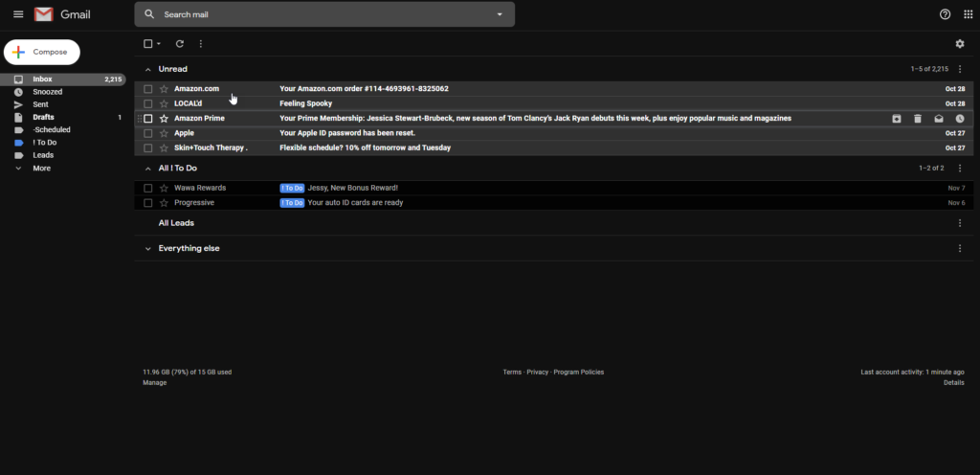Click the Privacy link

point(538,372)
